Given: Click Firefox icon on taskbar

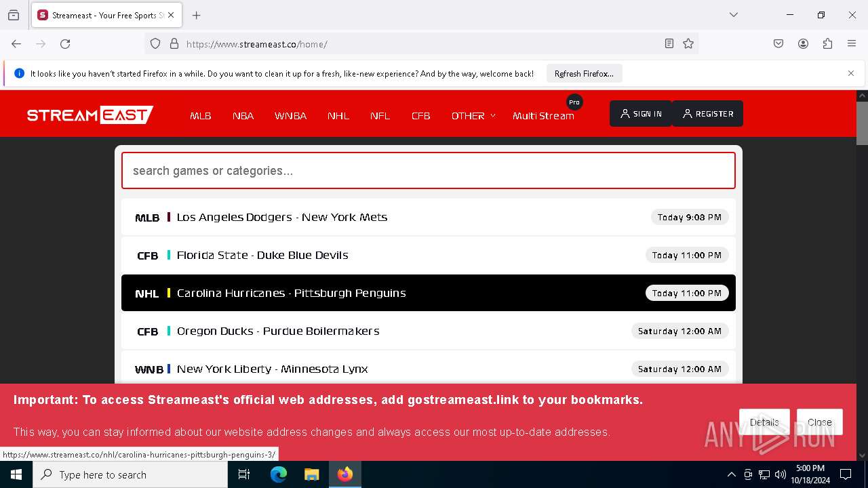Looking at the screenshot, I should pyautogui.click(x=345, y=474).
